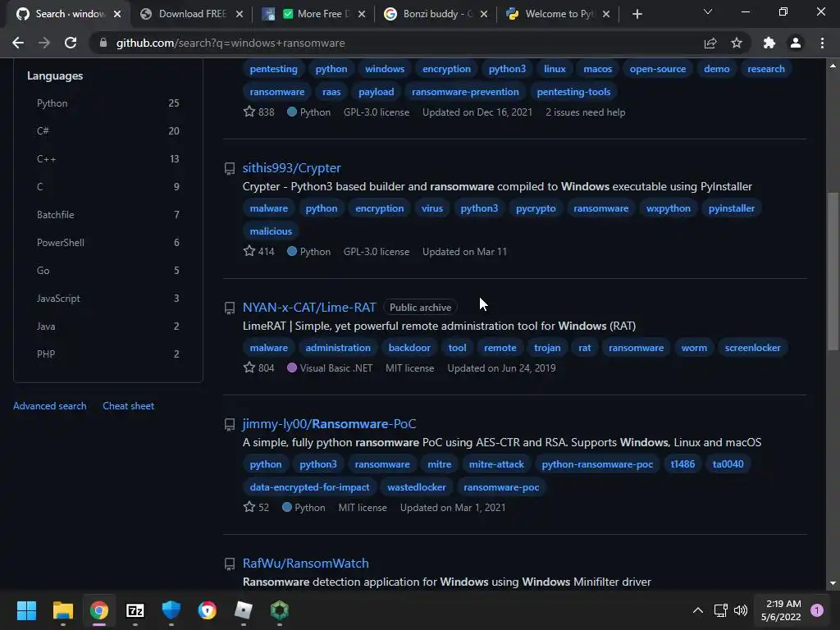840x630 pixels.
Task: Click the repo icon beside NYAN-x-CAT/Lime-RAT
Action: coord(230,308)
